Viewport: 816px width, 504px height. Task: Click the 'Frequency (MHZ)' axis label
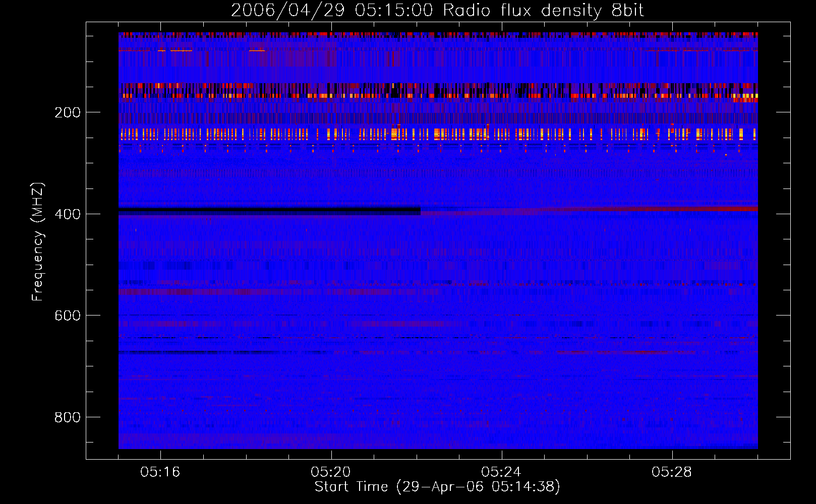tap(38, 242)
